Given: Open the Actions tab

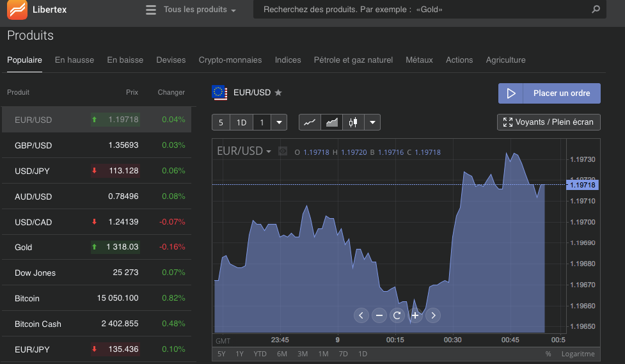Looking at the screenshot, I should pos(459,59).
